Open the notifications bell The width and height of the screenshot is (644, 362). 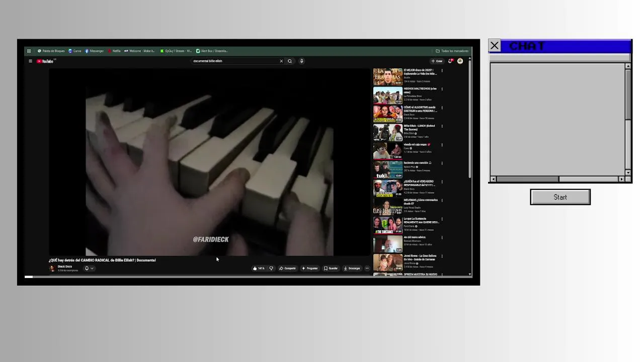[450, 61]
